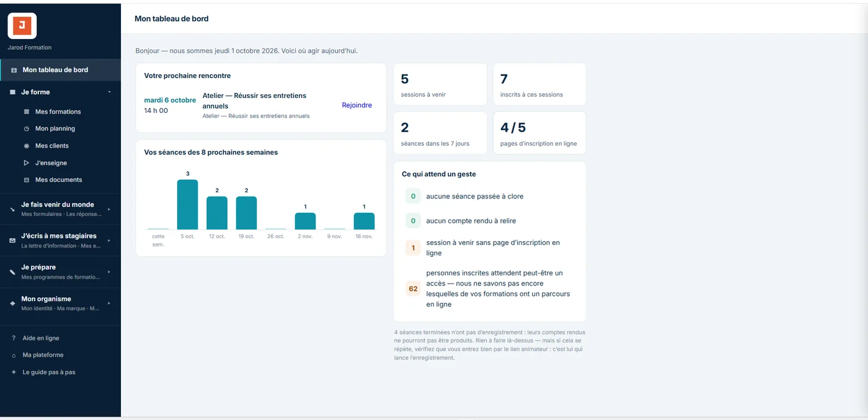Click the chart bar for 19 oct.

click(246, 213)
